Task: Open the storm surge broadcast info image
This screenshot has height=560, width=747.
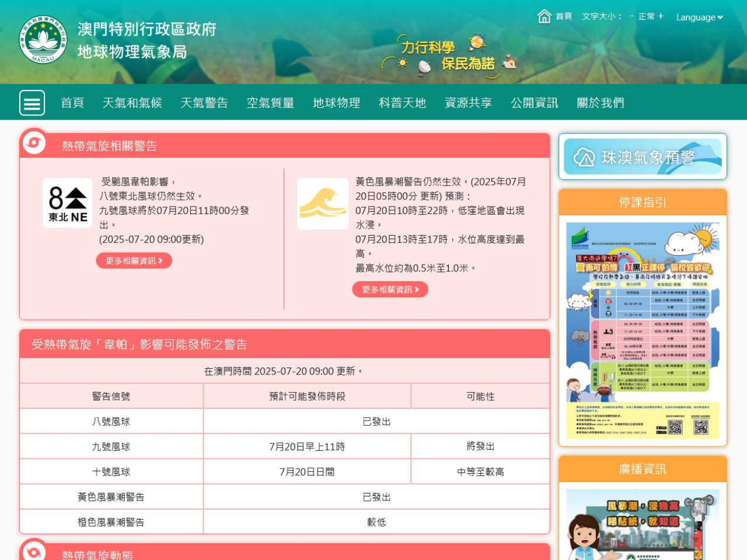Action: 643,524
